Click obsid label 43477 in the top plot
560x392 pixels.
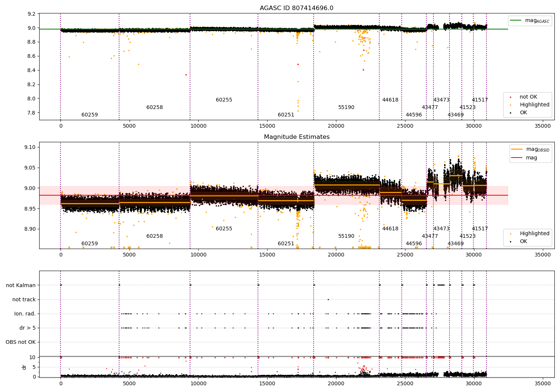pos(430,108)
